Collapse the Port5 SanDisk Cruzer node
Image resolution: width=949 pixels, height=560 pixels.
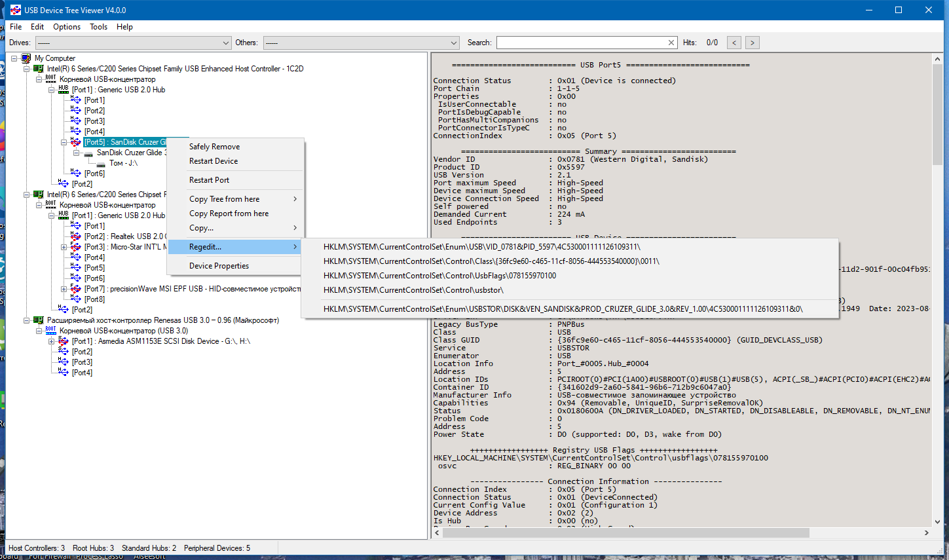pos(64,142)
